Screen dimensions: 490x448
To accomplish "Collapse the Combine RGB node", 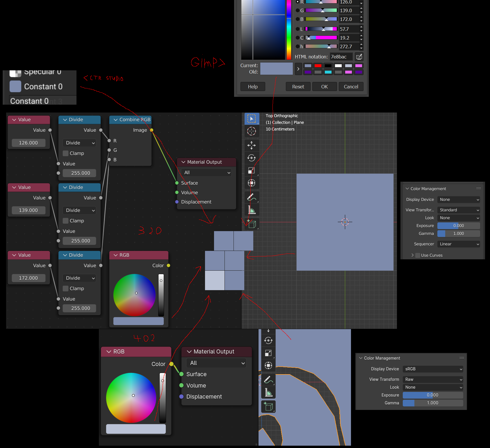I will [x=115, y=119].
